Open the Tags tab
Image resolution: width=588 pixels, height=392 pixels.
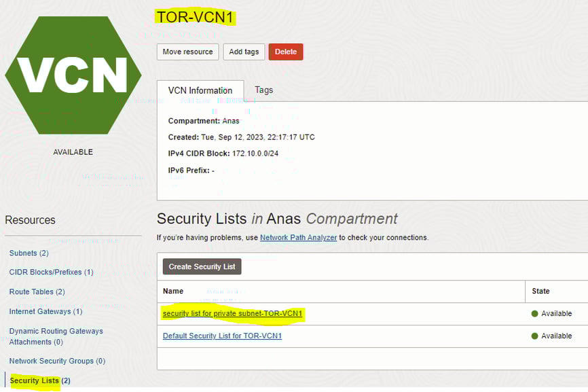[264, 90]
